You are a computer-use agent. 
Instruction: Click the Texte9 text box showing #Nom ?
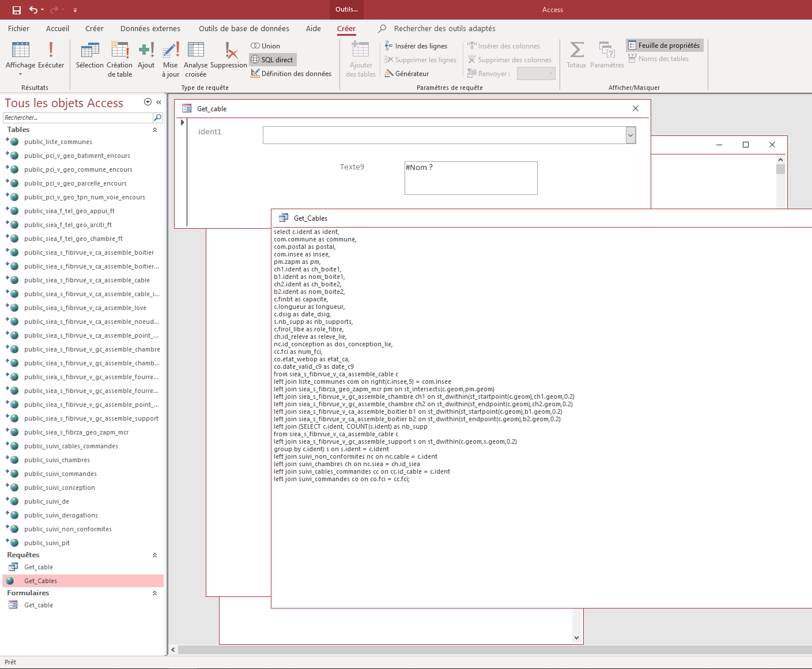tap(471, 178)
